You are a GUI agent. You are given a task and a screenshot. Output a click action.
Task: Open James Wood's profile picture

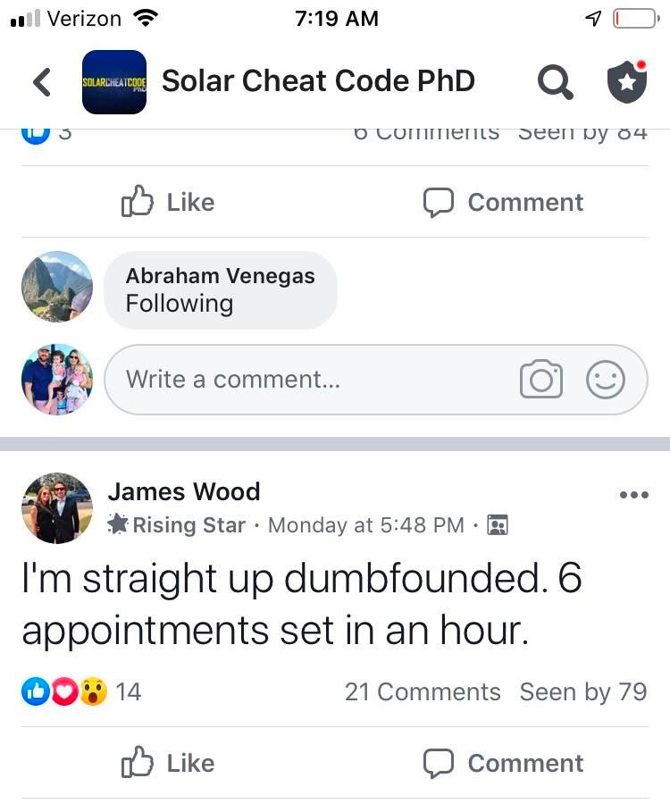[x=57, y=508]
